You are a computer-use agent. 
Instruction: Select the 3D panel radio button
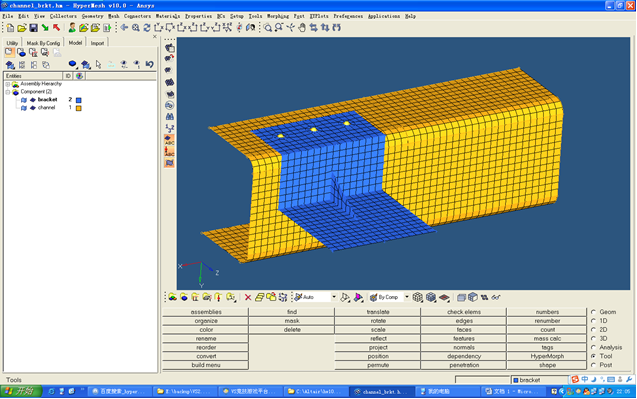pyautogui.click(x=594, y=338)
